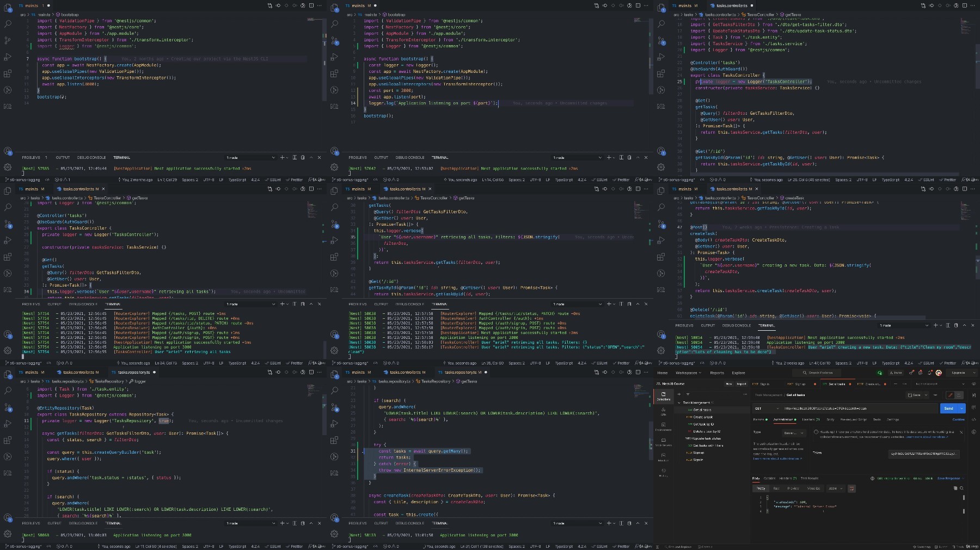Search the response body with magnifier icon
Screen dimensions: 980x550
(x=961, y=488)
